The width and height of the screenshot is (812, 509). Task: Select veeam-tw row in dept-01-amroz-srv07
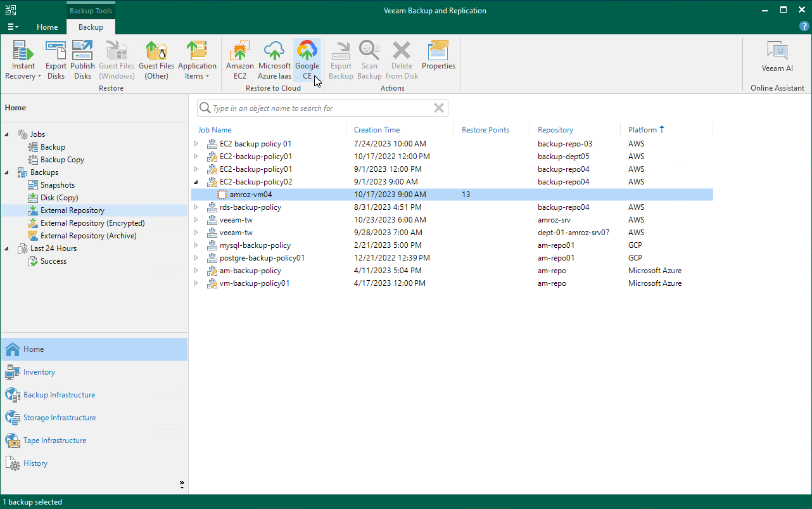point(452,233)
